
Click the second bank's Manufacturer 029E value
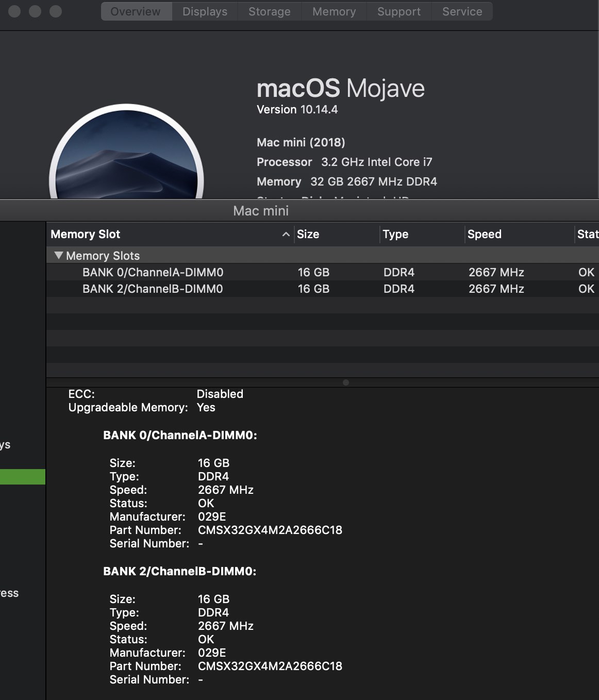212,653
